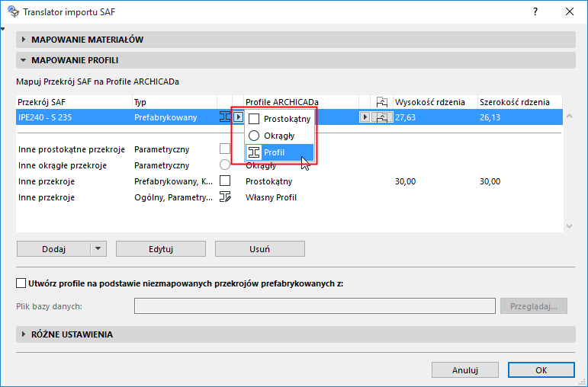Image resolution: width=588 pixels, height=387 pixels.
Task: Open the Dodaj button dropdown arrow
Action: 98,249
